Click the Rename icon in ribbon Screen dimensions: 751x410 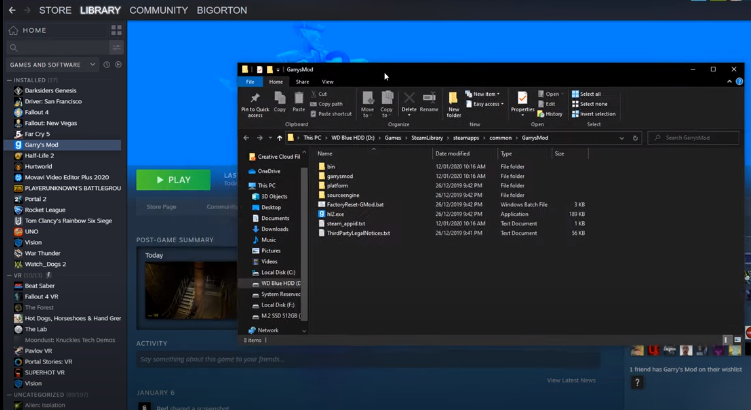click(429, 102)
